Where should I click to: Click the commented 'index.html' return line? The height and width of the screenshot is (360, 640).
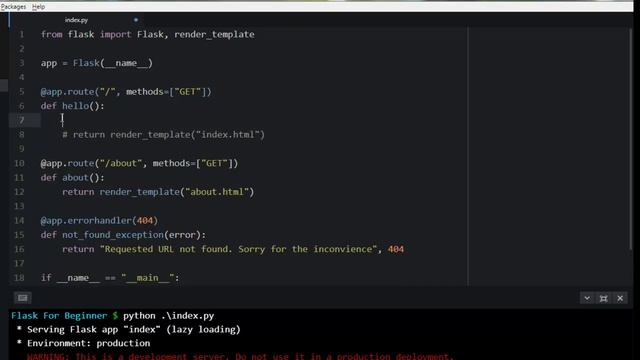coord(163,134)
